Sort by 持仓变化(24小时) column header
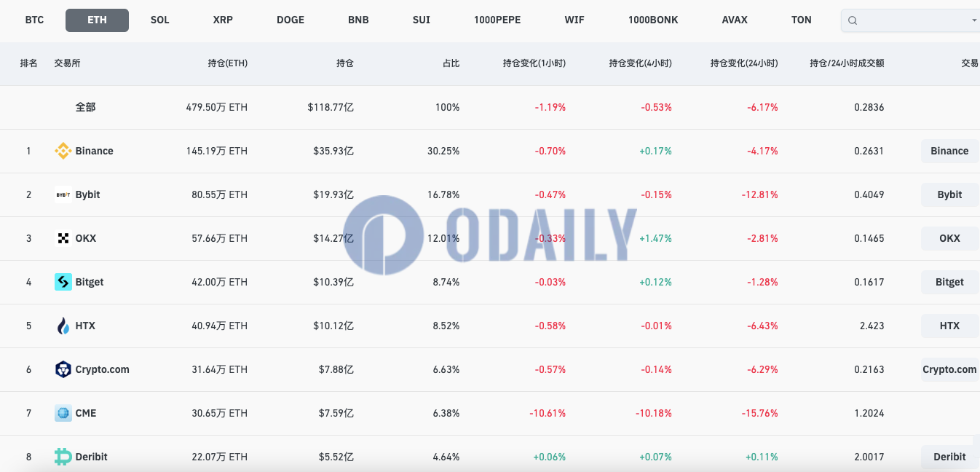This screenshot has width=980, height=472. pos(744,63)
